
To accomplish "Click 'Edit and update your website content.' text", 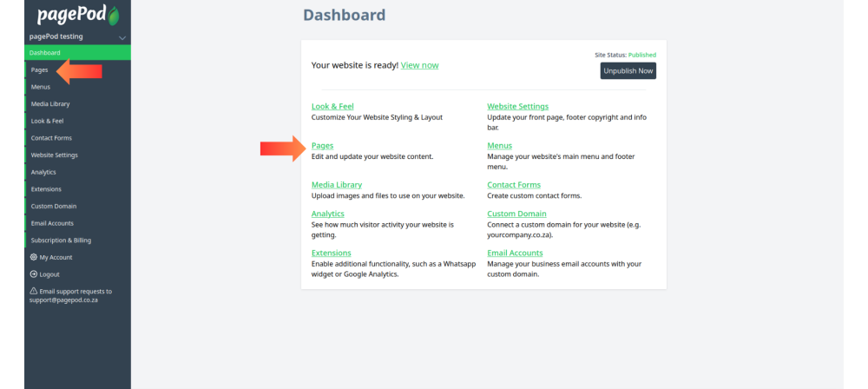I will pos(372,157).
